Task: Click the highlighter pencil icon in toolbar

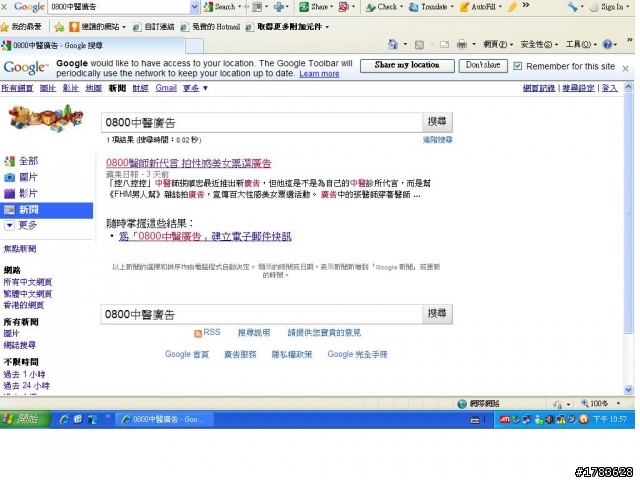Action: pos(512,7)
